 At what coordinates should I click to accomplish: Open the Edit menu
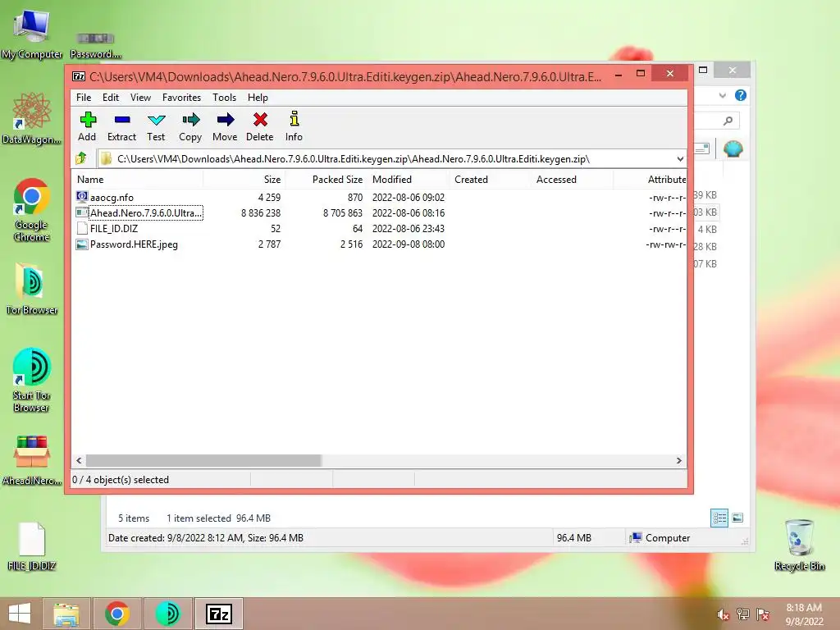pos(111,98)
